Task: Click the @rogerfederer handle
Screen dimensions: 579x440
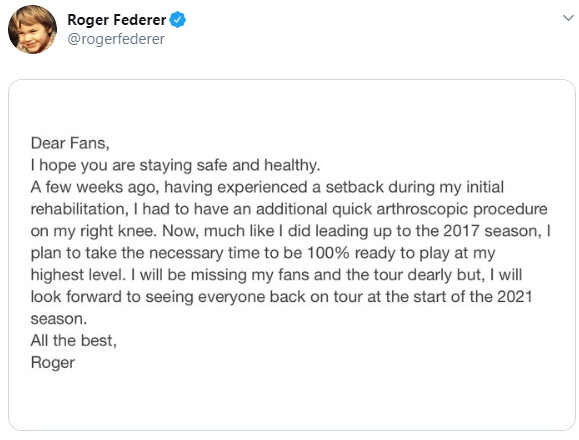Action: coord(116,39)
